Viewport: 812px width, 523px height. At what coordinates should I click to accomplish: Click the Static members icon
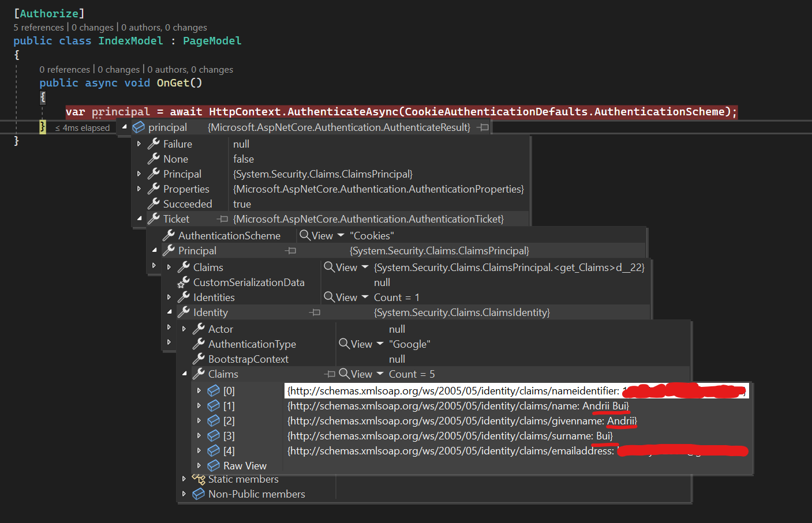199,479
